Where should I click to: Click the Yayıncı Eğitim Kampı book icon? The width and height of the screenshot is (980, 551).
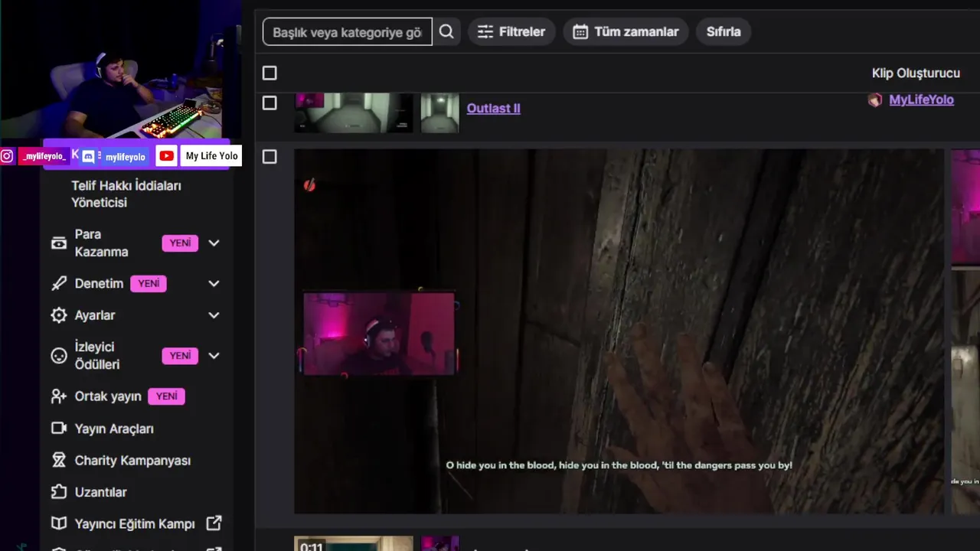59,523
